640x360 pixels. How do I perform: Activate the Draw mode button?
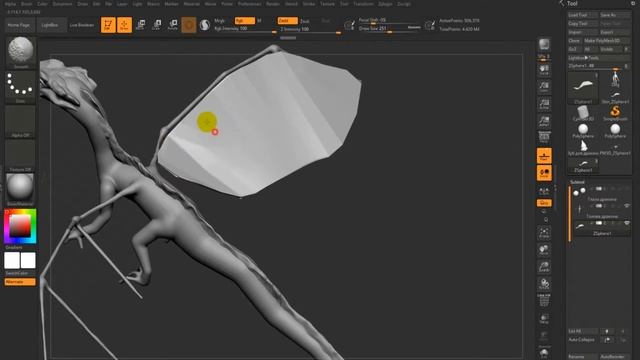coord(124,25)
